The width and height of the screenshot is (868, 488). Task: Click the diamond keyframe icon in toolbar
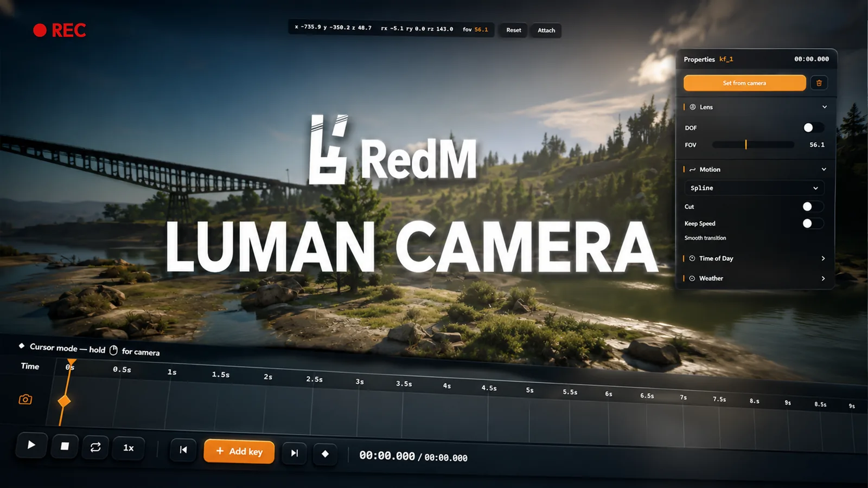pos(325,454)
